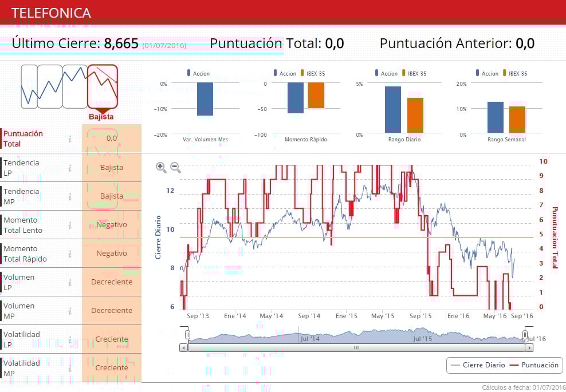This screenshot has width=566, height=392.
Task: Toggle IBEX 35 legend in Rango Diario chart
Action: click(x=414, y=73)
